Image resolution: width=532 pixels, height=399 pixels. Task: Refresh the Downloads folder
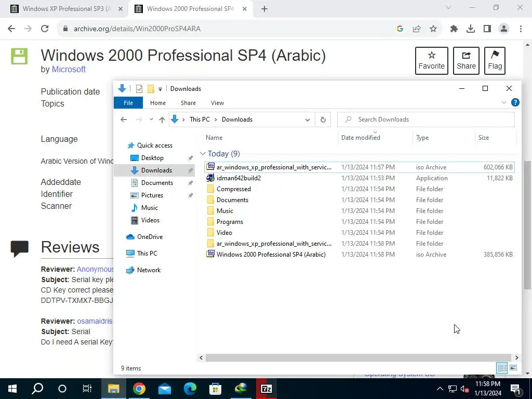[323, 119]
